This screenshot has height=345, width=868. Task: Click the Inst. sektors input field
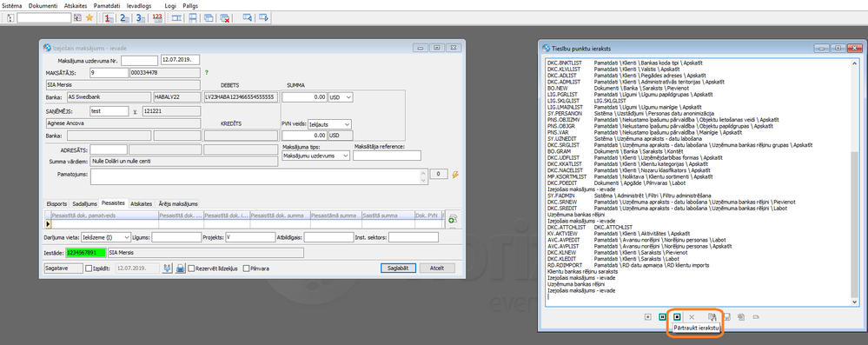click(413, 237)
